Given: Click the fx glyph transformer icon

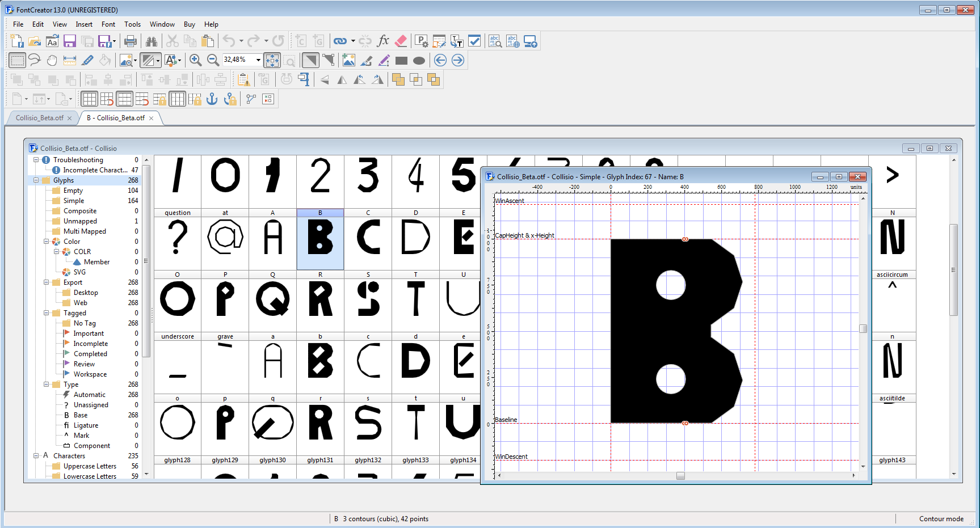Looking at the screenshot, I should pyautogui.click(x=383, y=41).
